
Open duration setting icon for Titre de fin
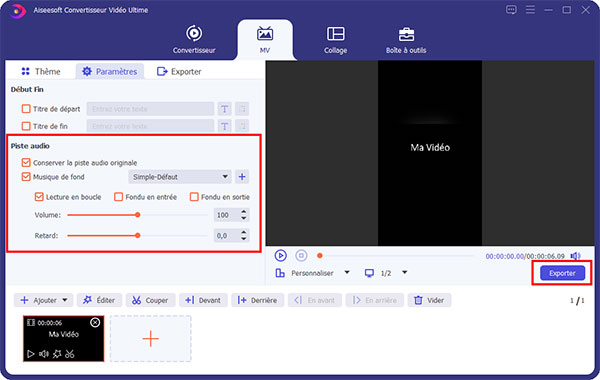pos(242,126)
